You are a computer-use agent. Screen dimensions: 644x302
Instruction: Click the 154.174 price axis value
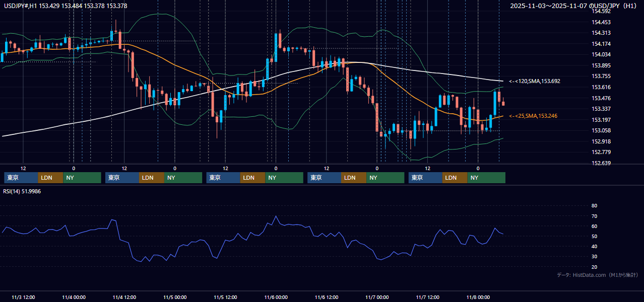[601, 44]
